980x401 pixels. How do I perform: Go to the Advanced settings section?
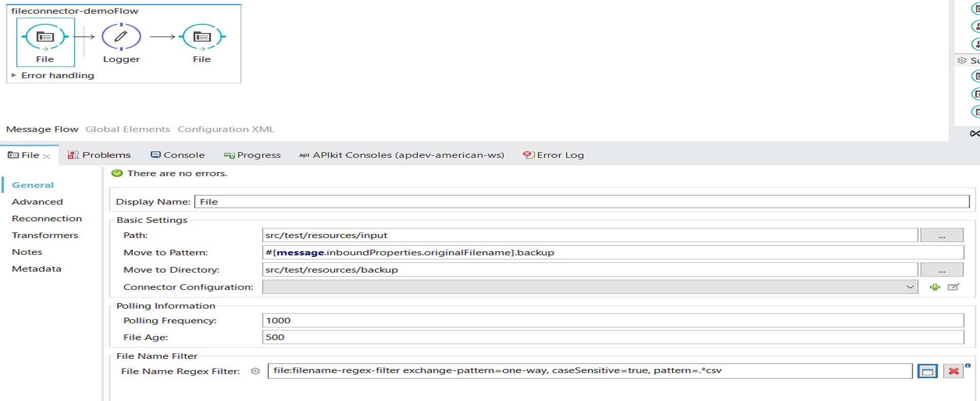pos(38,202)
